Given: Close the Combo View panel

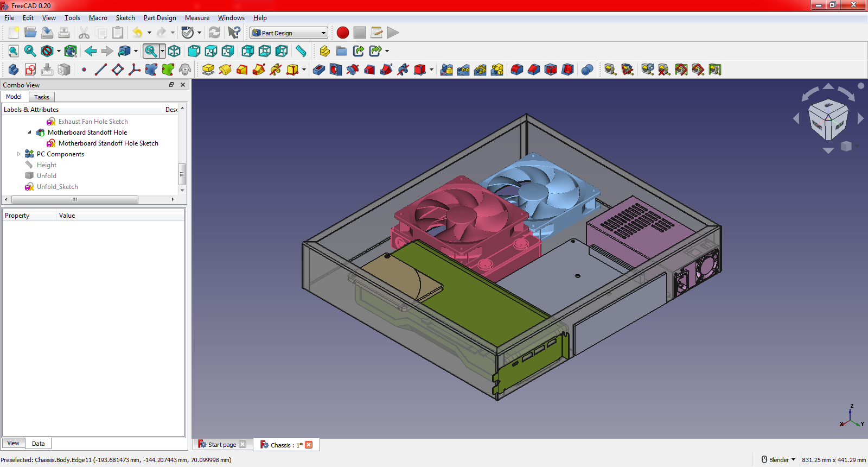Looking at the screenshot, I should point(183,85).
